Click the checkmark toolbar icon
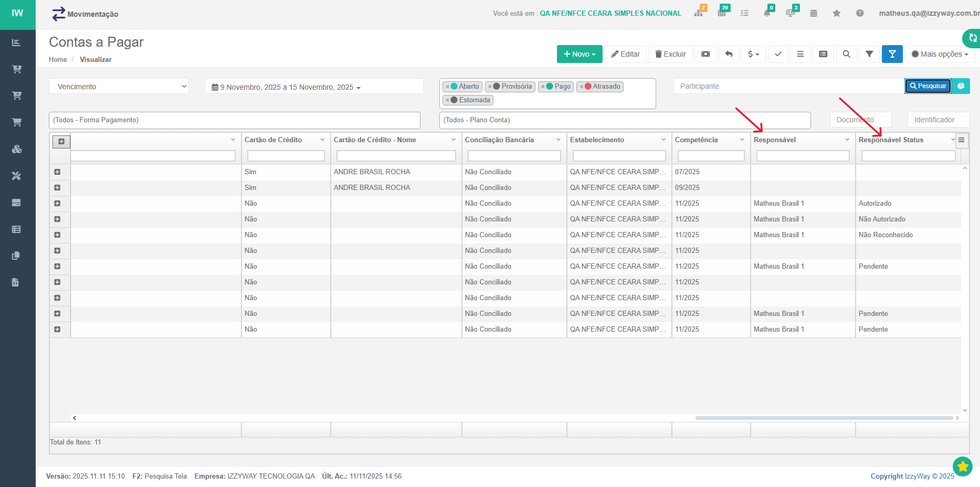The width and height of the screenshot is (980, 487). [x=778, y=54]
